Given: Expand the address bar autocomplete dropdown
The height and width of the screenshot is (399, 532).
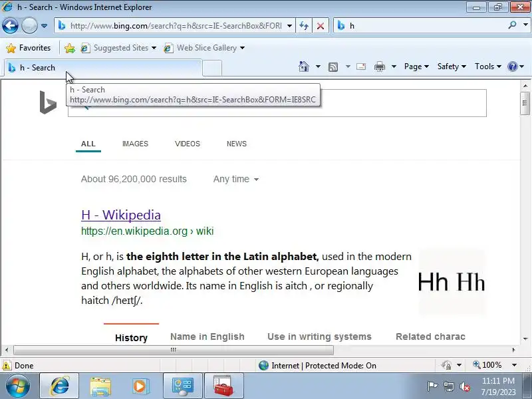Looking at the screenshot, I should pyautogui.click(x=289, y=26).
